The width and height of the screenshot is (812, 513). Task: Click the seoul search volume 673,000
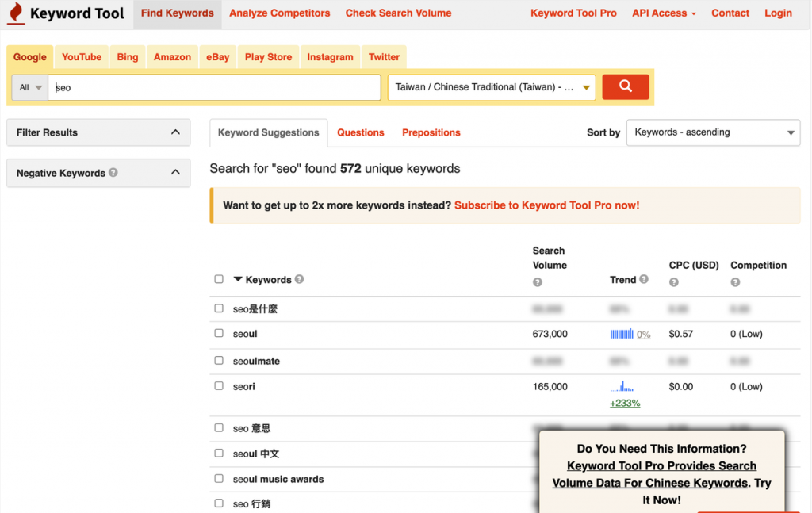click(550, 334)
